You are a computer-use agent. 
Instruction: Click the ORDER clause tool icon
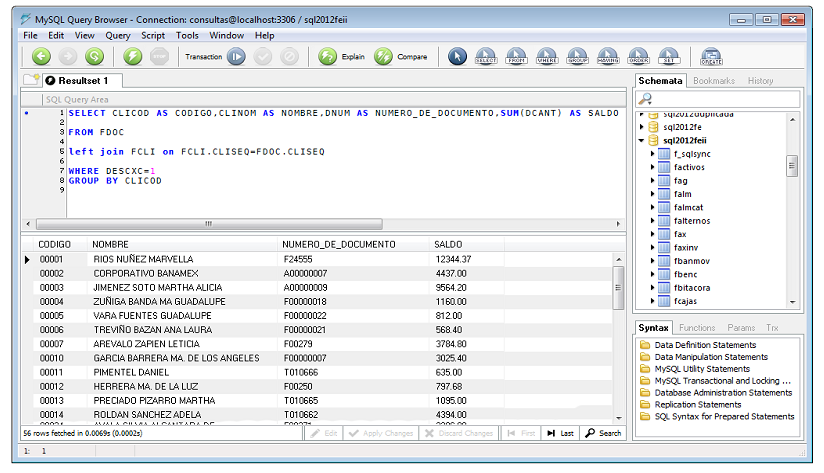[x=638, y=56]
